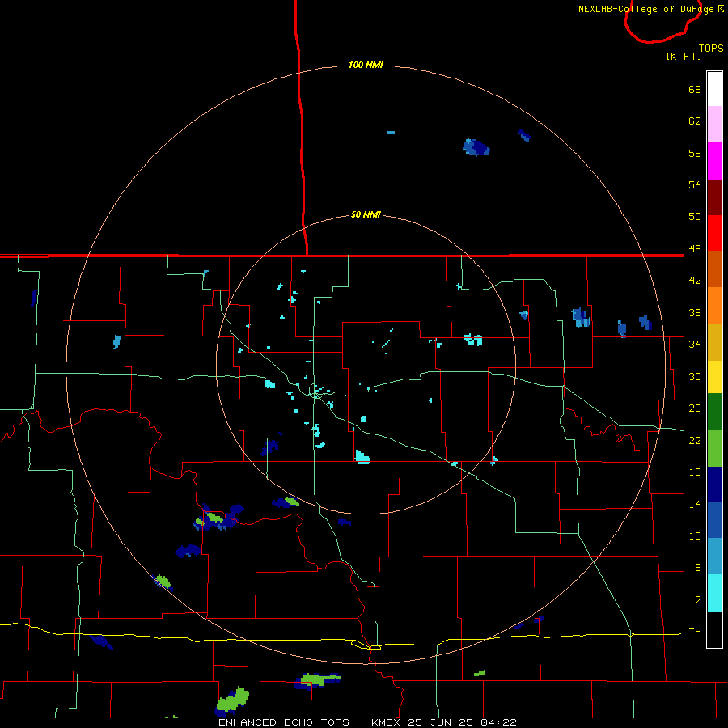The height and width of the screenshot is (728, 728).
Task: Click the "JUN" month in caption
Action: tap(439, 722)
